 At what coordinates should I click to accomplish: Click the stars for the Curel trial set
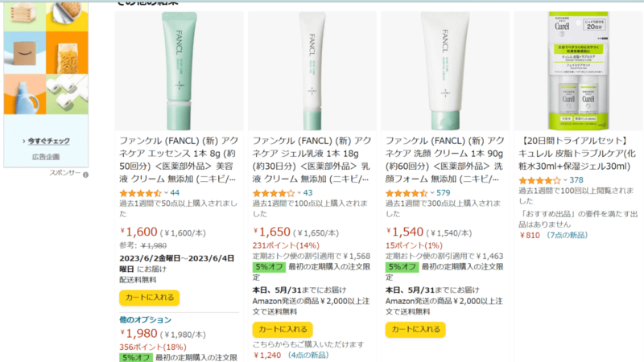coord(539,180)
